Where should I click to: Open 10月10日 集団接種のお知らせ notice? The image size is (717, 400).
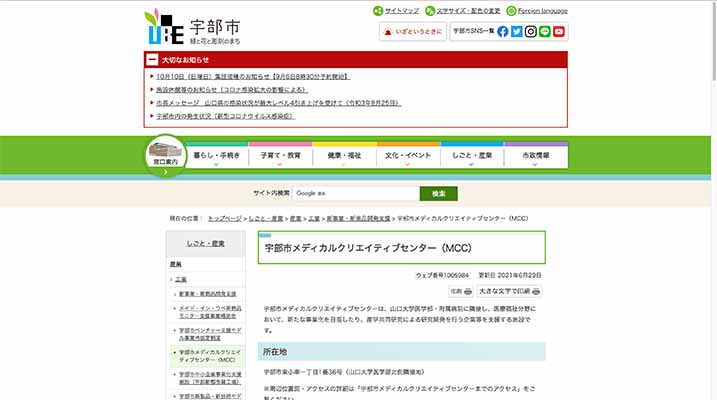(x=253, y=77)
